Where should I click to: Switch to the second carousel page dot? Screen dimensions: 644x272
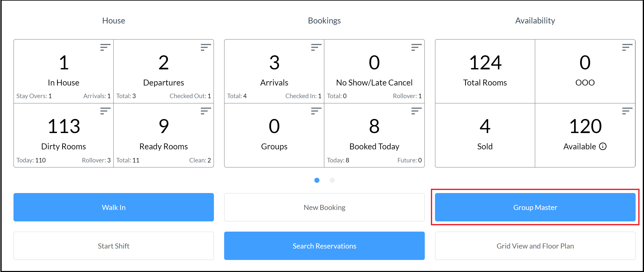click(332, 180)
